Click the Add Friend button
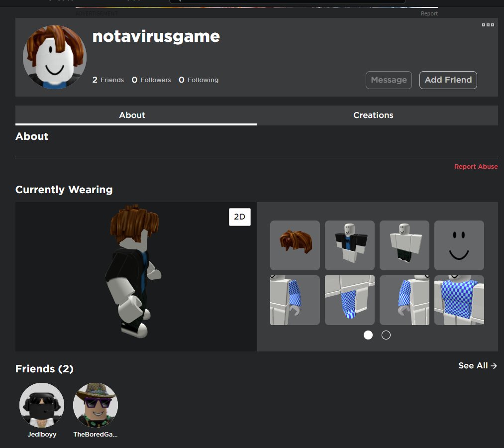This screenshot has height=448, width=504. click(448, 80)
